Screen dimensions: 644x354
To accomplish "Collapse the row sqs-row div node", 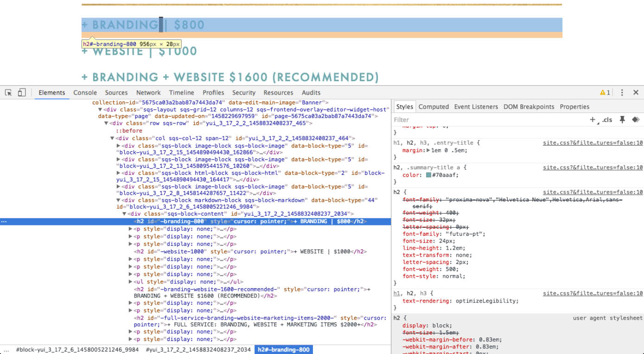I will 106,123.
